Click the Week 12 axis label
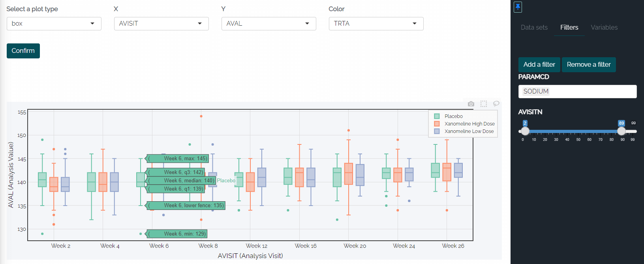 [257, 246]
